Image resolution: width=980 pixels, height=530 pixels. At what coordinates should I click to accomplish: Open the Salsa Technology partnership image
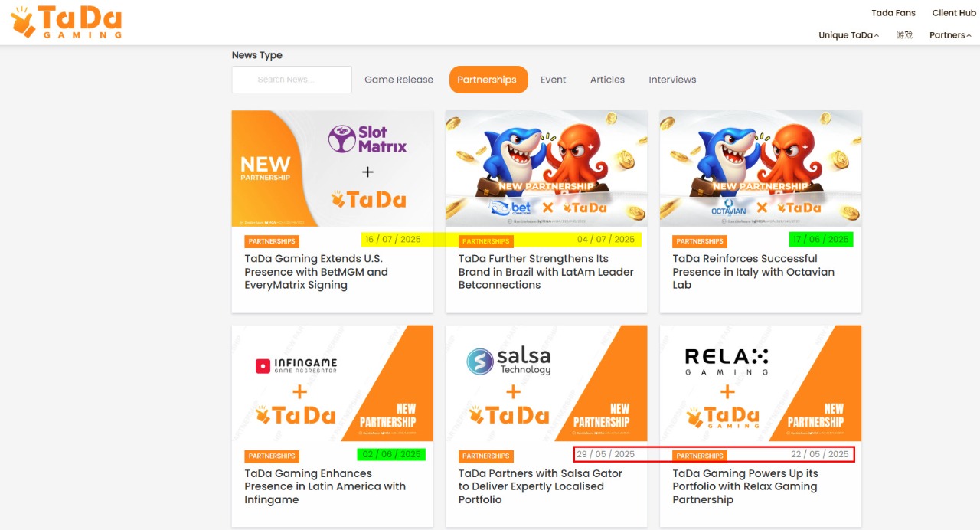547,384
